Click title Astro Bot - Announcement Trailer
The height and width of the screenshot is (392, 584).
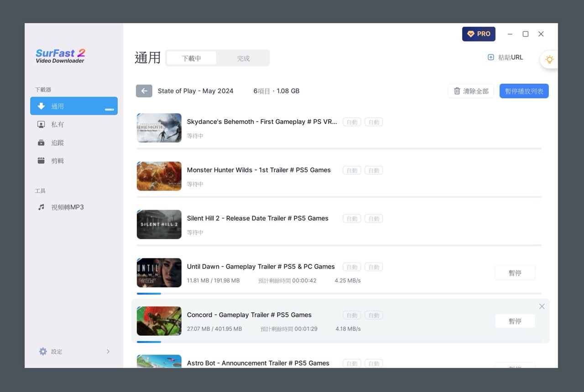tap(258, 363)
